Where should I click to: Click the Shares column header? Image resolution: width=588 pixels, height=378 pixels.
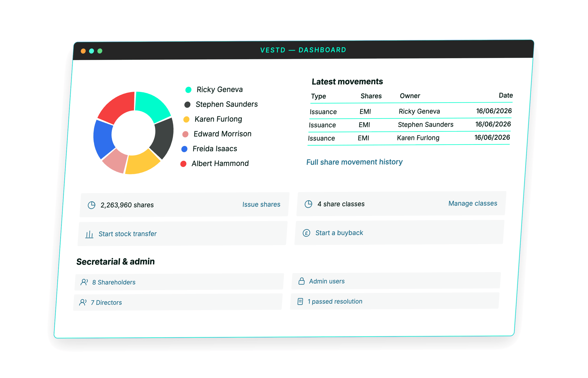371,96
